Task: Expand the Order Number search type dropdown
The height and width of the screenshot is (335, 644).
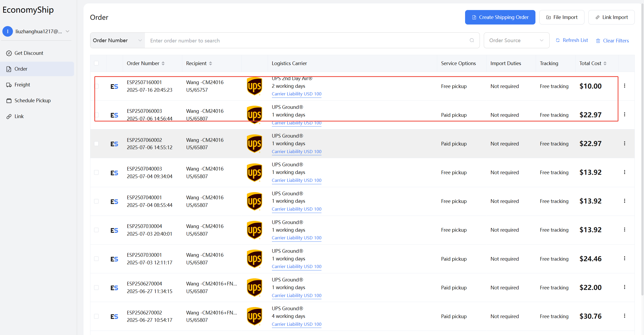Action: (117, 40)
